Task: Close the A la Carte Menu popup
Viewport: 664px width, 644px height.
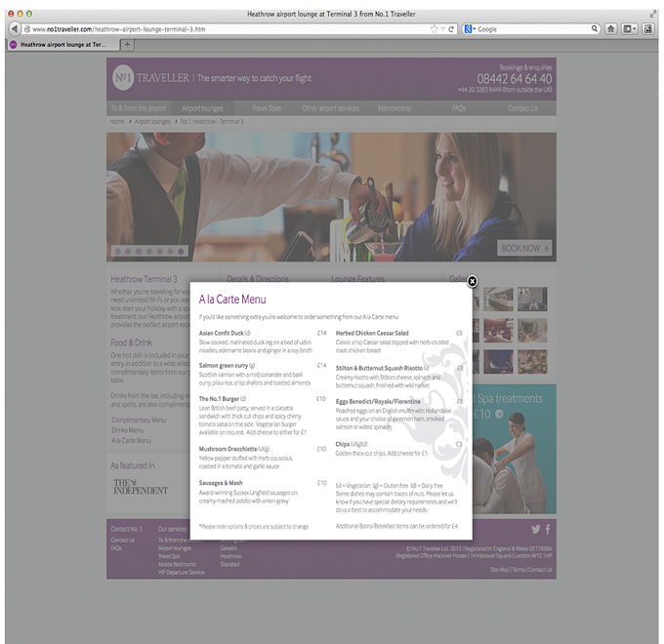Action: (x=472, y=281)
